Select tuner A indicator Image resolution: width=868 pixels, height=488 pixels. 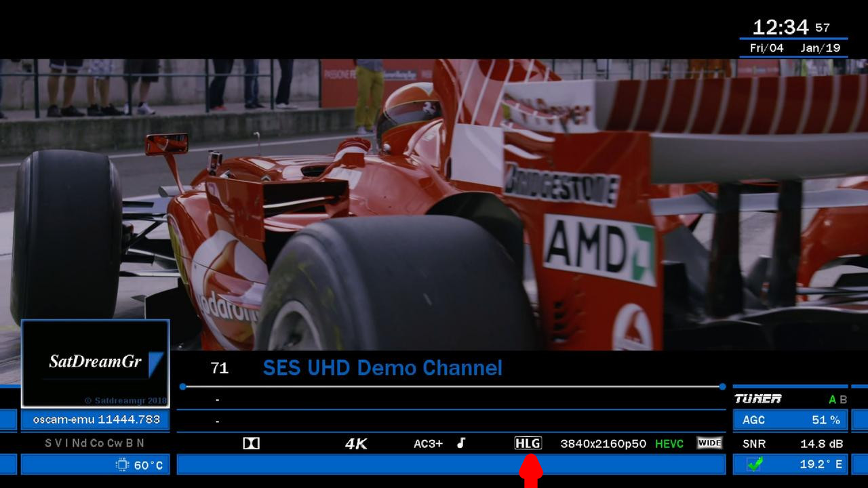(833, 400)
